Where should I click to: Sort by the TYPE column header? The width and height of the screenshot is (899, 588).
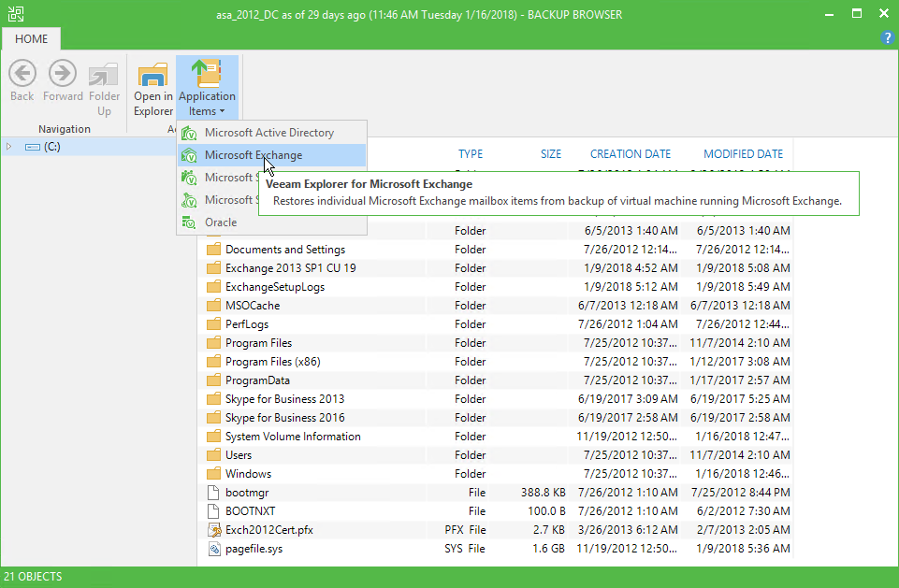pos(471,153)
